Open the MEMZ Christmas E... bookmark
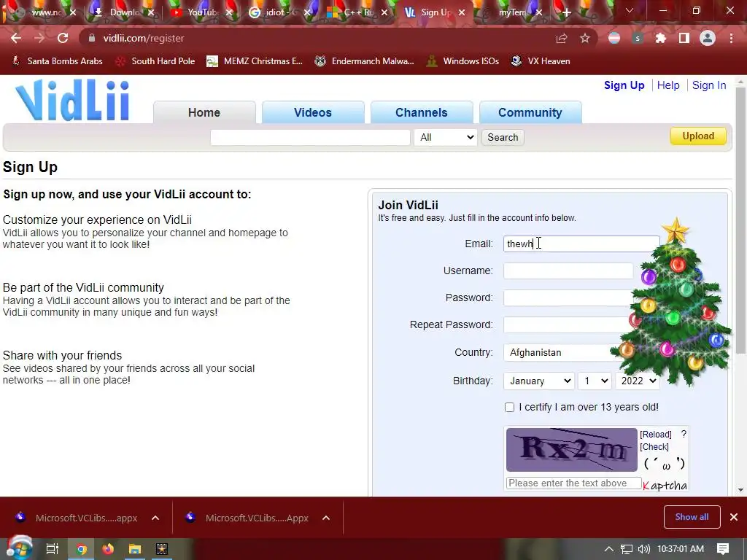Image resolution: width=747 pixels, height=560 pixels. click(255, 61)
